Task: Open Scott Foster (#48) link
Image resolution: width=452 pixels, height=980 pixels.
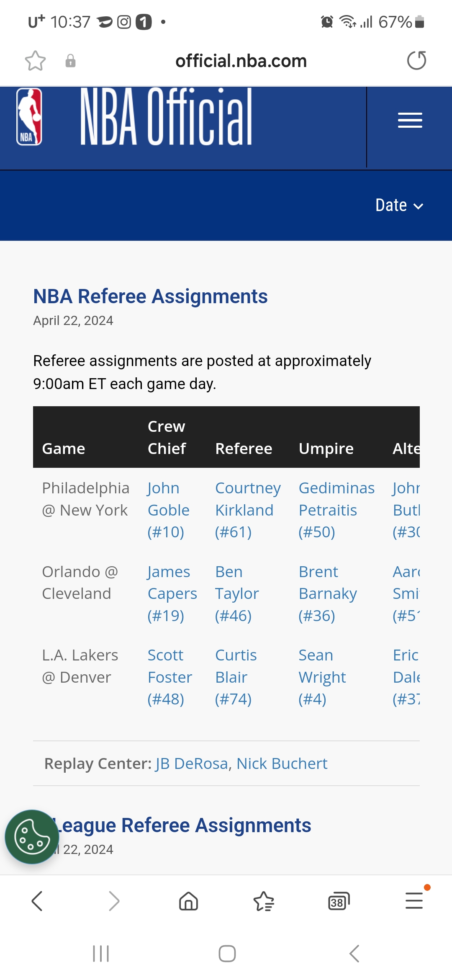Action: coord(169,677)
